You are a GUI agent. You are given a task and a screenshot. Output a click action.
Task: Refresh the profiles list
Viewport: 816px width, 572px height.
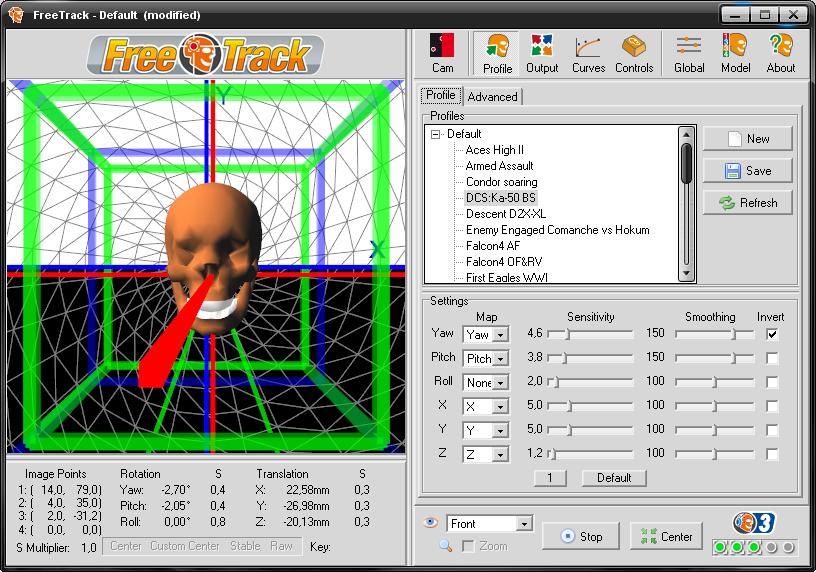tap(747, 202)
